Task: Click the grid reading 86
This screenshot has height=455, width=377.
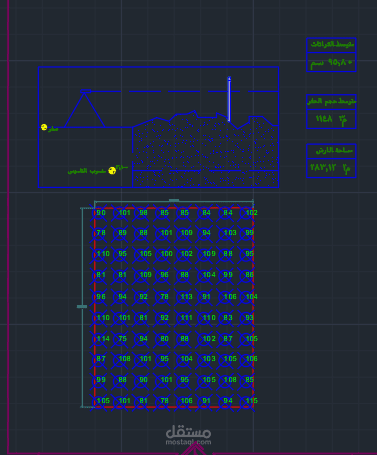Action: pyautogui.click(x=249, y=275)
